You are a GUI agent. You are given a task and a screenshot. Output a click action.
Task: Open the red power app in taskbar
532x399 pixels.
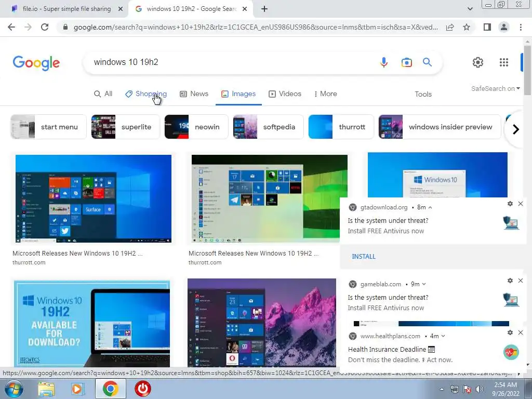(x=143, y=389)
